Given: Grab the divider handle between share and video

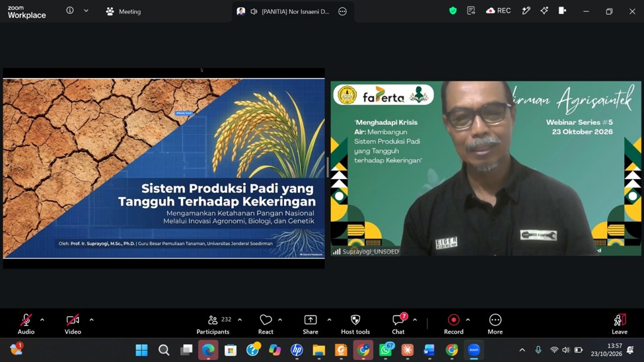Looking at the screenshot, I should 328,168.
